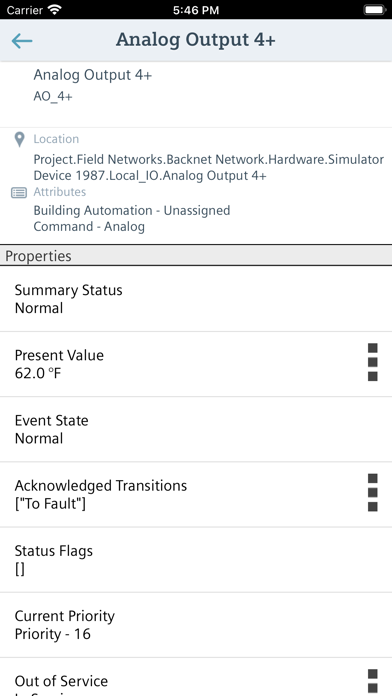Open the Out of Service three-dot menu
This screenshot has height=696, width=392.
[372, 682]
